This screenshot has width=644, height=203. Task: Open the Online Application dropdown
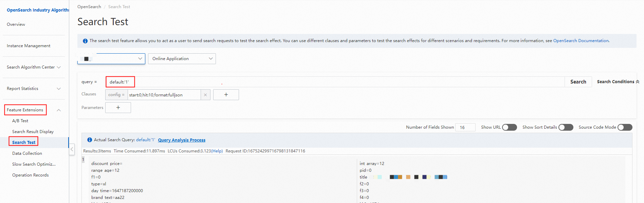click(x=182, y=59)
